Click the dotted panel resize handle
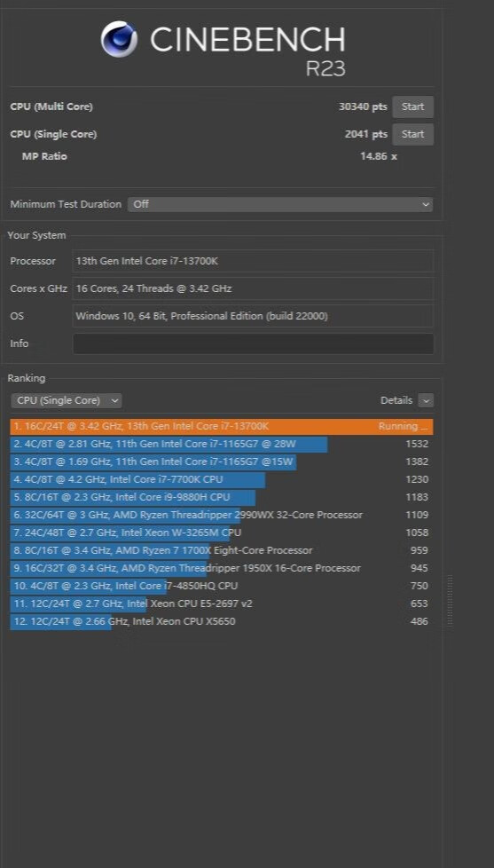This screenshot has width=494, height=868. 450,601
